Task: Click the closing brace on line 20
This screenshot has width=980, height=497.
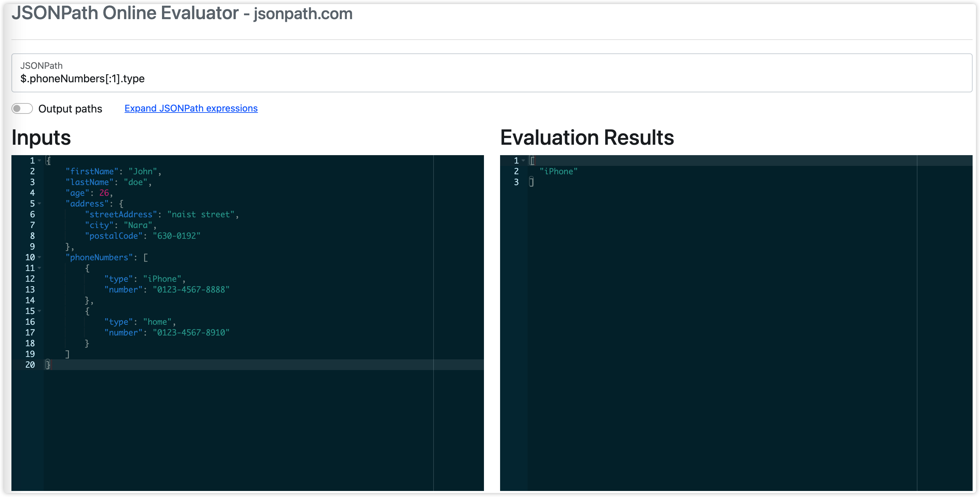Action: click(x=47, y=365)
